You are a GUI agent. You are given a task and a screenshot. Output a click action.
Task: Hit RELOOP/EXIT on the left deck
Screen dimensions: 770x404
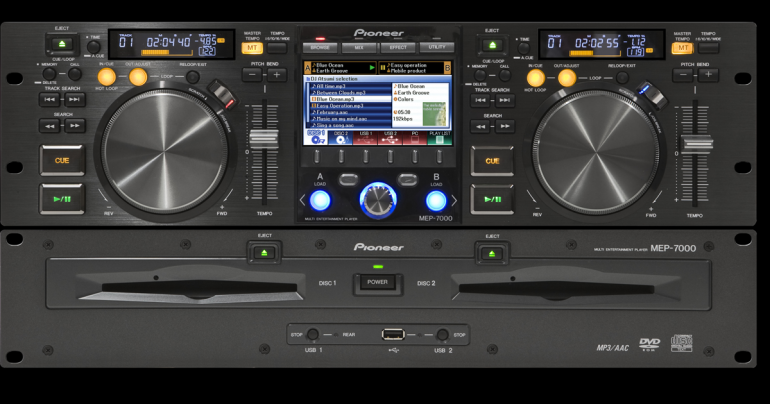tap(192, 77)
